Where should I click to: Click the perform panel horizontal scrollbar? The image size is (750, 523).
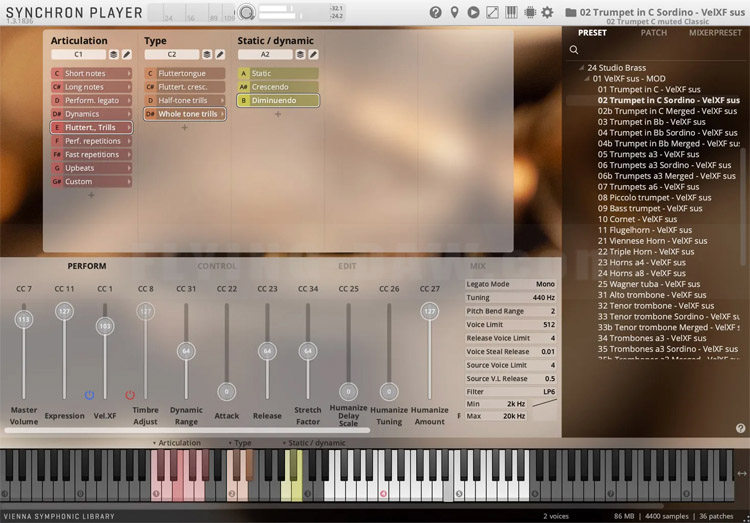pyautogui.click(x=187, y=430)
